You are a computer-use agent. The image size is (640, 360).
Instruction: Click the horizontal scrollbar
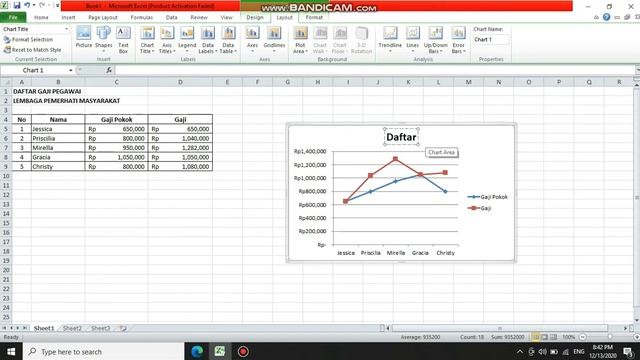click(500, 328)
